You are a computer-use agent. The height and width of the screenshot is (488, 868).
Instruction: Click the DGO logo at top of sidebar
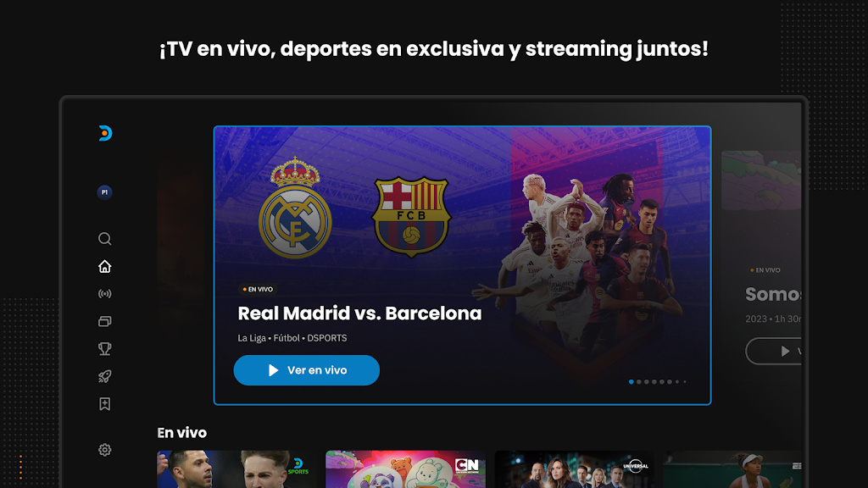105,133
